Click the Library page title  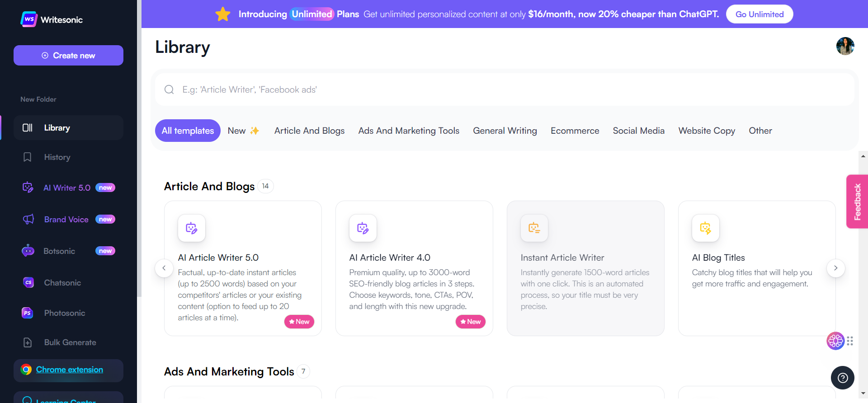point(183,47)
